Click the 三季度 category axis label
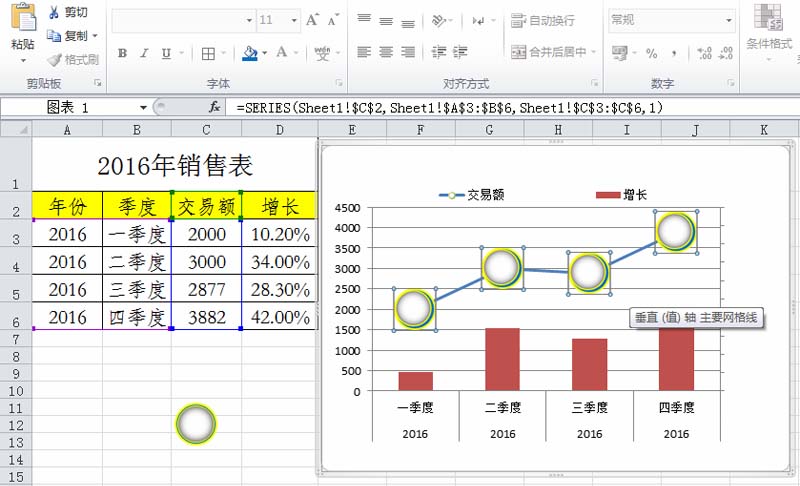Image resolution: width=800 pixels, height=486 pixels. pos(590,407)
